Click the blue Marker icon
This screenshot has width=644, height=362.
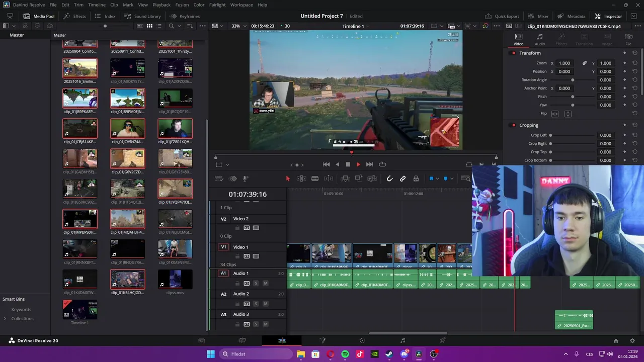pos(446,178)
